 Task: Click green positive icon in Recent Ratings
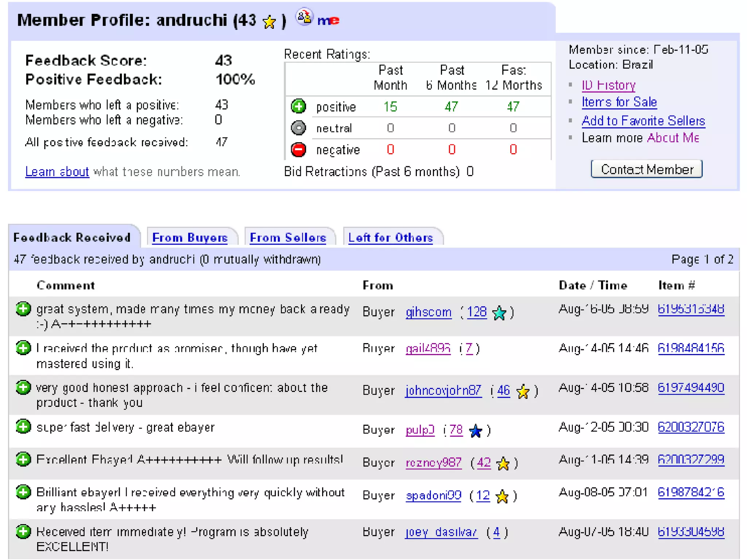(298, 106)
